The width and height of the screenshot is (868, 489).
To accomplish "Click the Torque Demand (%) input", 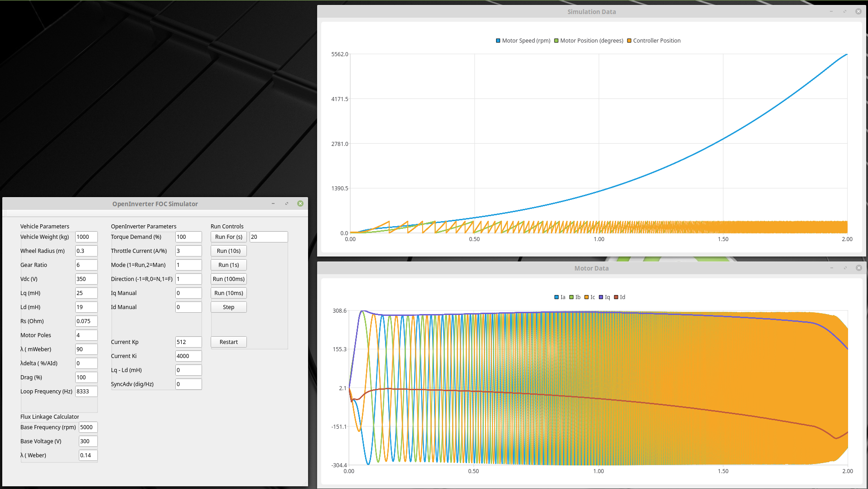I will point(188,237).
